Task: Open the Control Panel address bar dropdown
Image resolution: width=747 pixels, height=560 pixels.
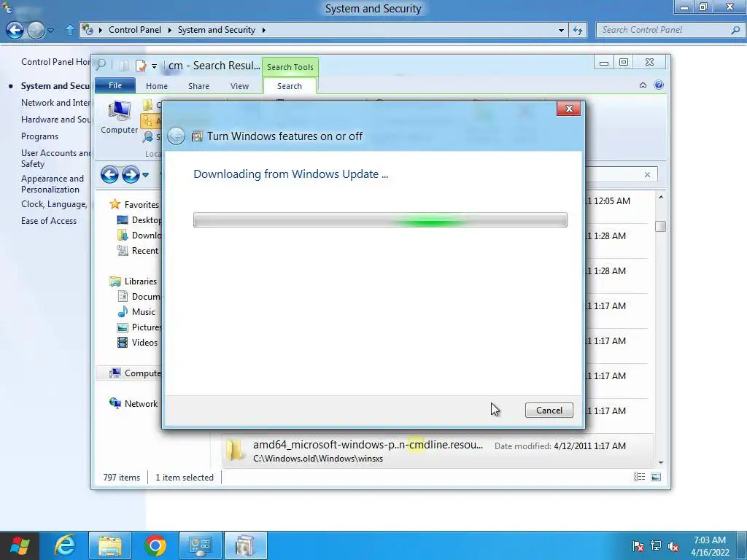Action: (561, 30)
